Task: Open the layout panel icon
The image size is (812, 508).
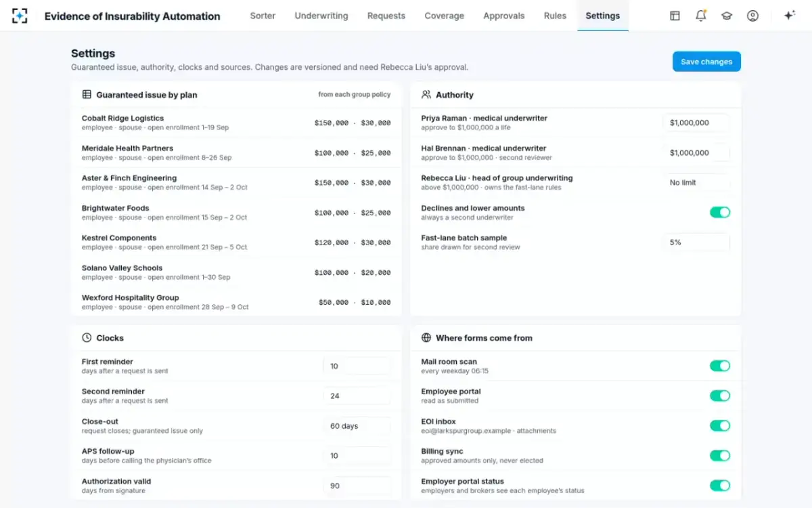Action: [x=675, y=16]
